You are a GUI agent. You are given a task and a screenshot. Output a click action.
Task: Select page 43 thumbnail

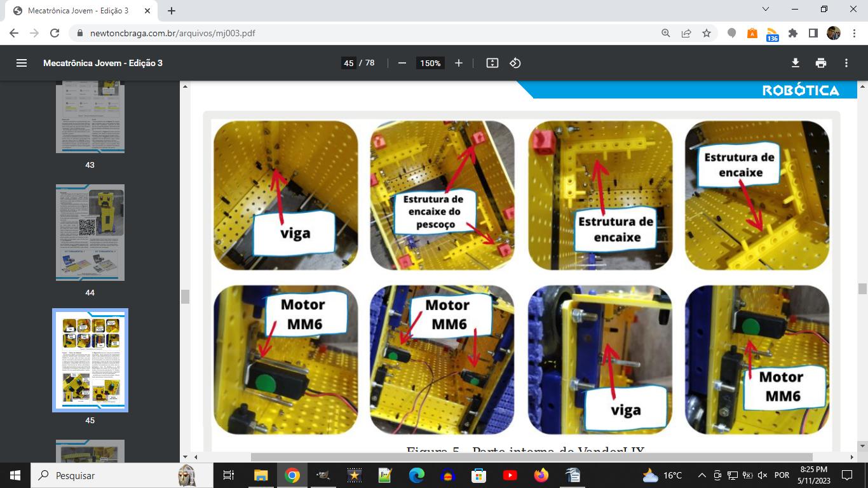click(x=90, y=117)
